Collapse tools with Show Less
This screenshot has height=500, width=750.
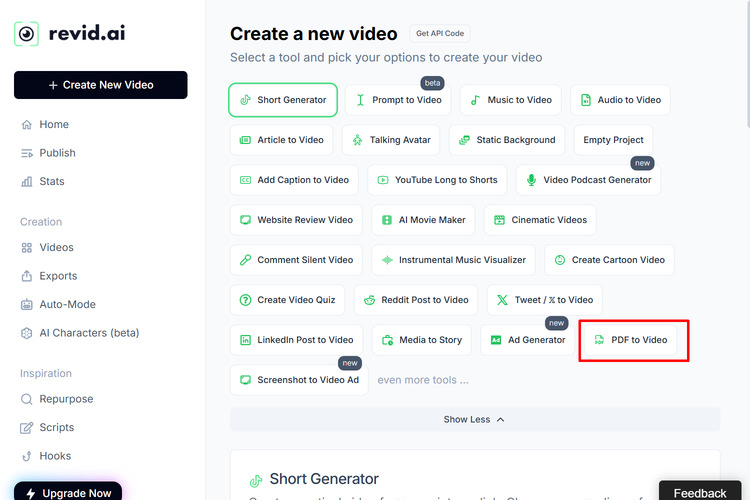(474, 420)
